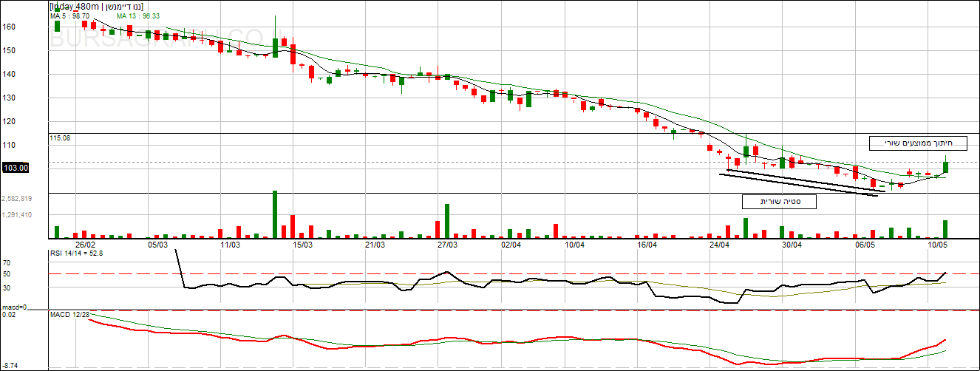Click the 11/03 date label
This screenshot has width=980, height=371.
(x=230, y=244)
